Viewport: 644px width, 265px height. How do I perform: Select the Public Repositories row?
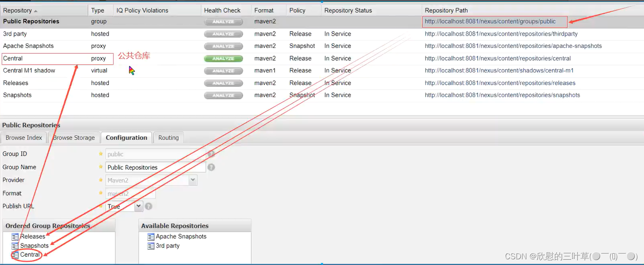[x=322, y=22]
